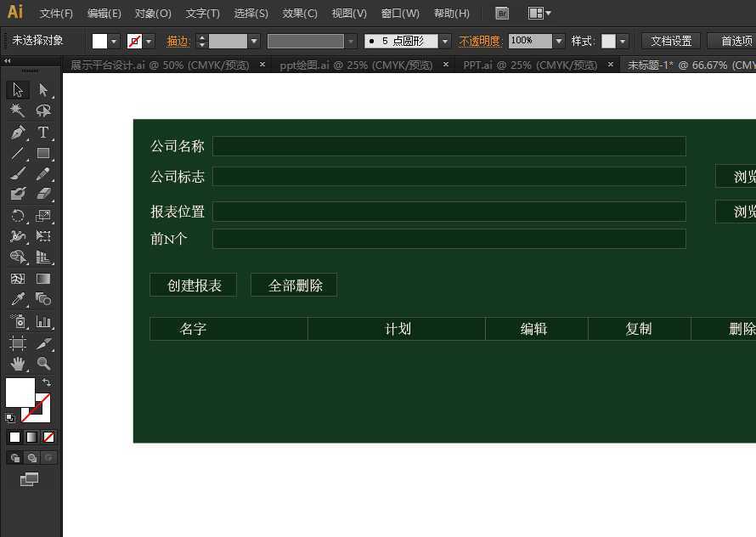Open the 窗口(W) menu

click(399, 13)
